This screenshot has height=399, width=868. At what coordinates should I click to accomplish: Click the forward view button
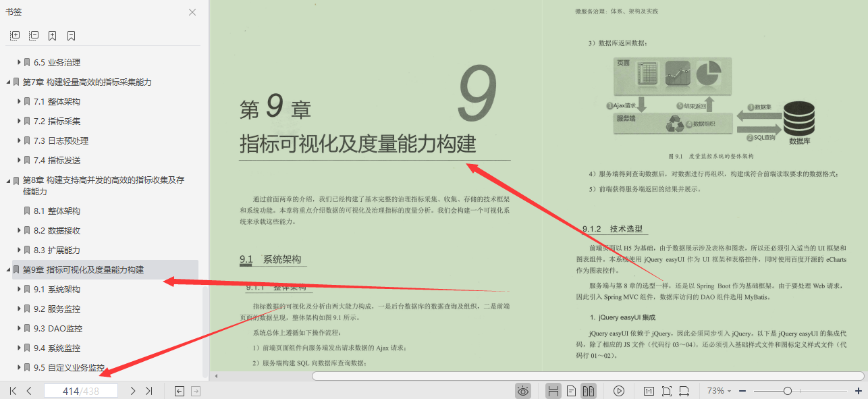pos(196,391)
